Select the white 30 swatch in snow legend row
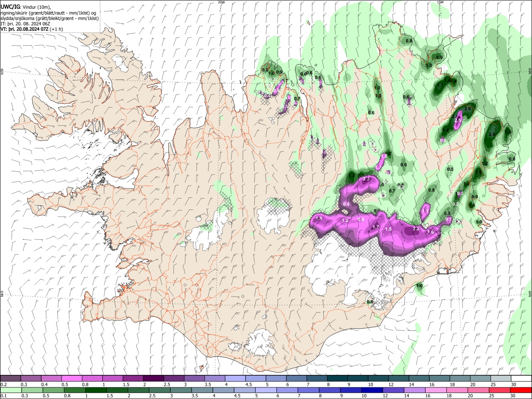The width and height of the screenshot is (532, 399). (x=521, y=379)
